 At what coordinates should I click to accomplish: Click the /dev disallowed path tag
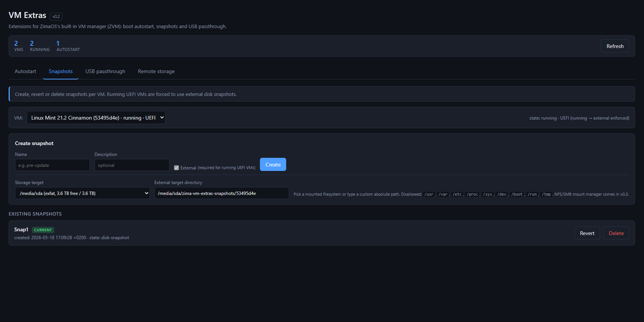(x=502, y=194)
